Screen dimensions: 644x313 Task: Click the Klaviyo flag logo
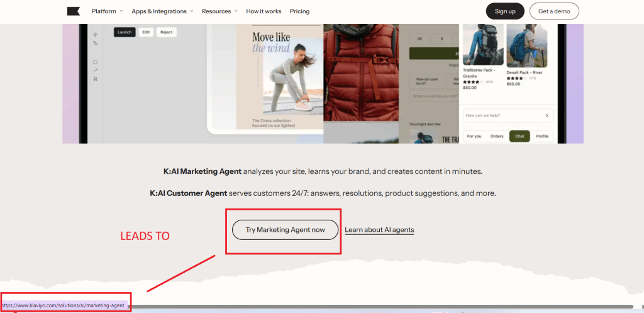click(74, 11)
